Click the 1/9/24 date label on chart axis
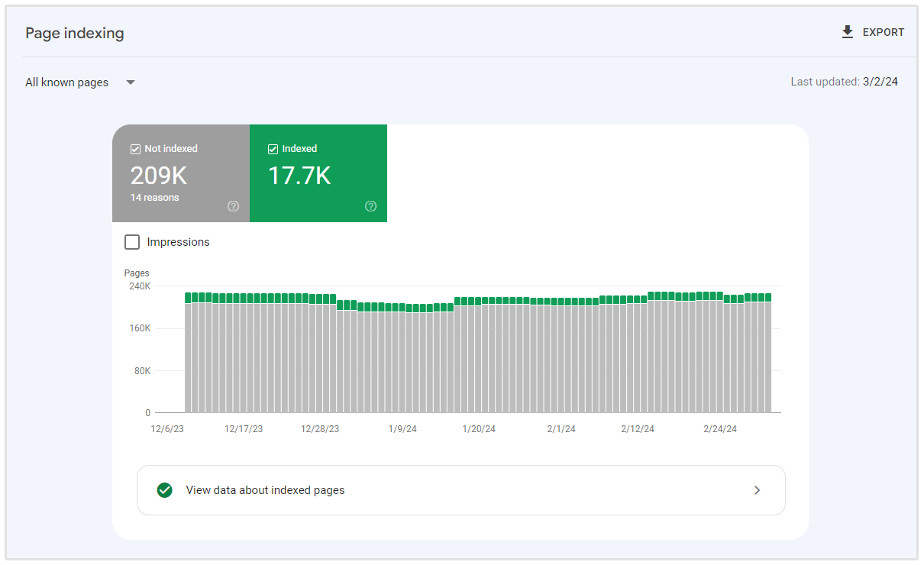Image resolution: width=924 pixels, height=565 pixels. (402, 429)
